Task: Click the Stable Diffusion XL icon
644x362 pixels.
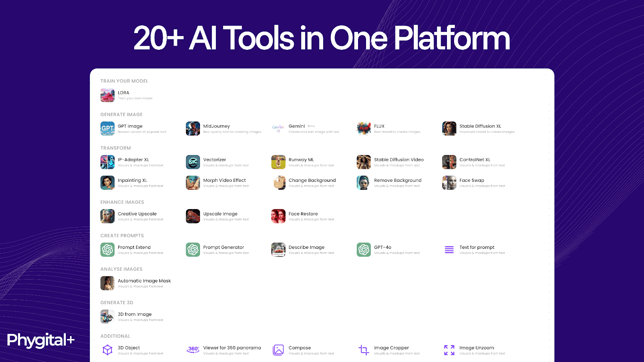Action: (x=449, y=129)
